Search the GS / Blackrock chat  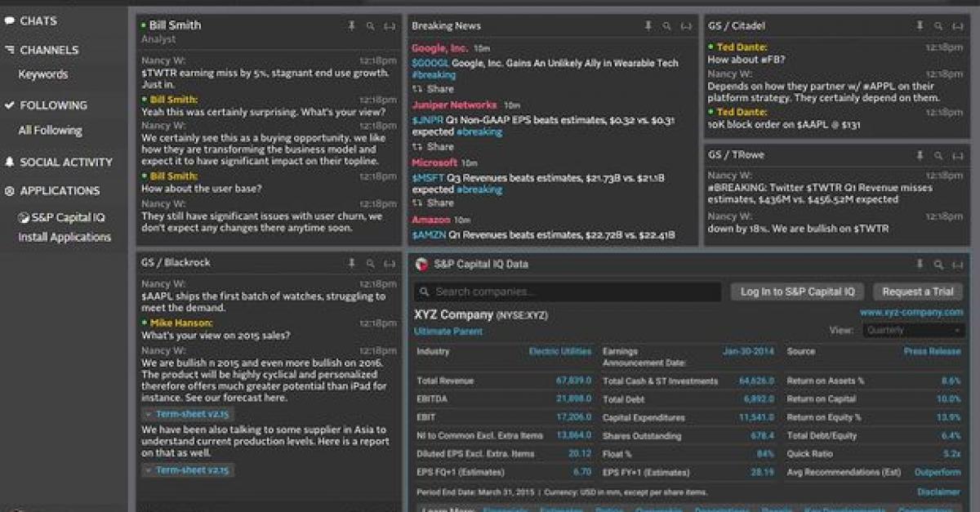pos(371,263)
